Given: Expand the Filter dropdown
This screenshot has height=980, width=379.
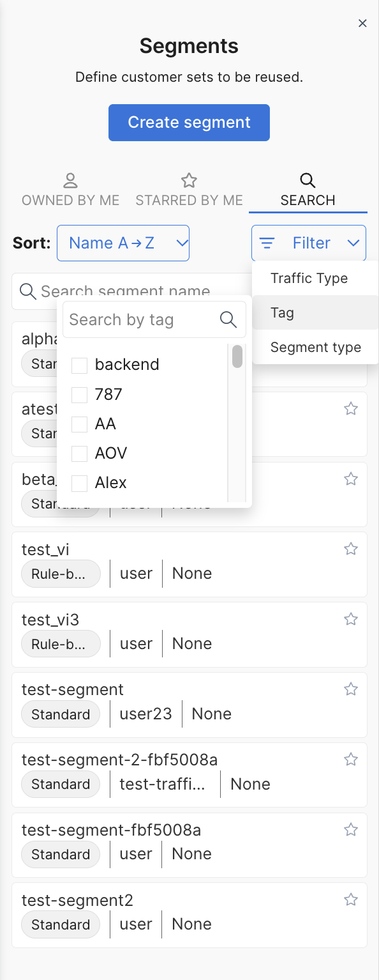Looking at the screenshot, I should 309,243.
